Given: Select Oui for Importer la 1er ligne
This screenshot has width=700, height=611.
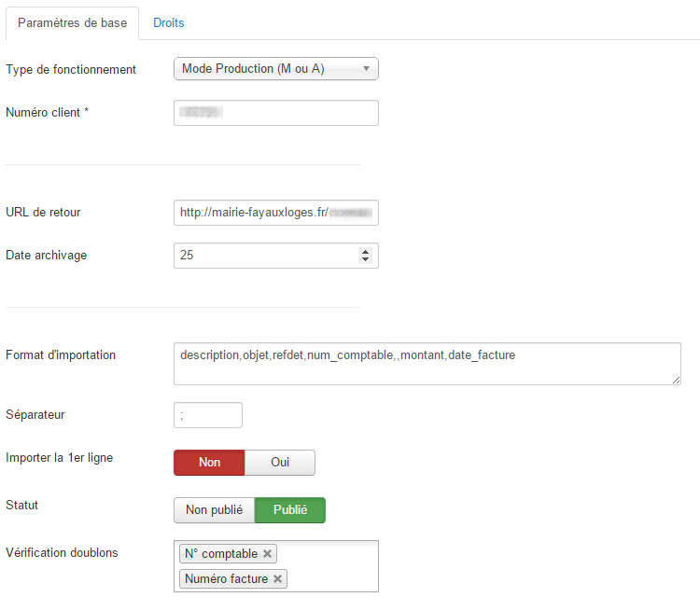Looking at the screenshot, I should (x=280, y=463).
